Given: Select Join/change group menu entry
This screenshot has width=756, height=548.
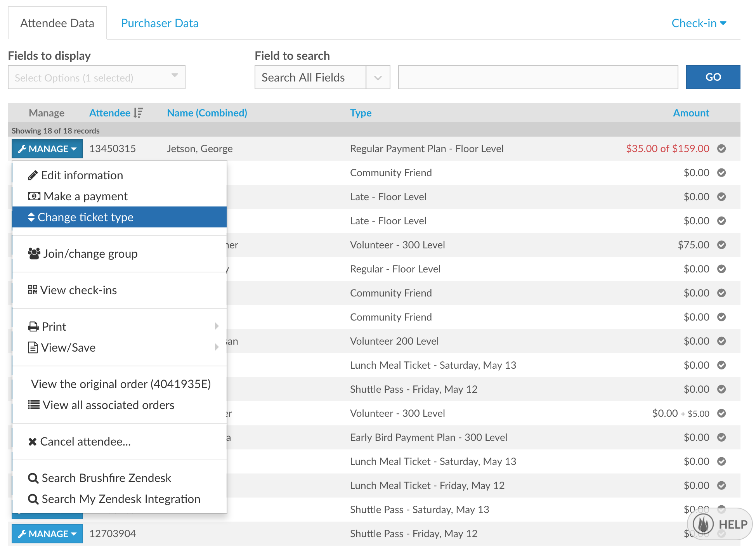Looking at the screenshot, I should pyautogui.click(x=120, y=254).
